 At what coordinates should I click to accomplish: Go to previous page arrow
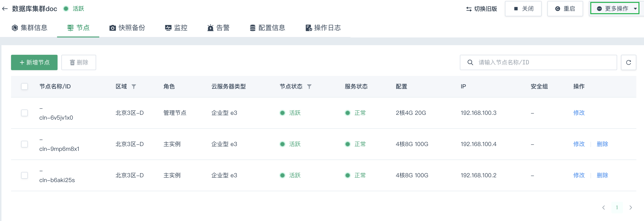604,208
